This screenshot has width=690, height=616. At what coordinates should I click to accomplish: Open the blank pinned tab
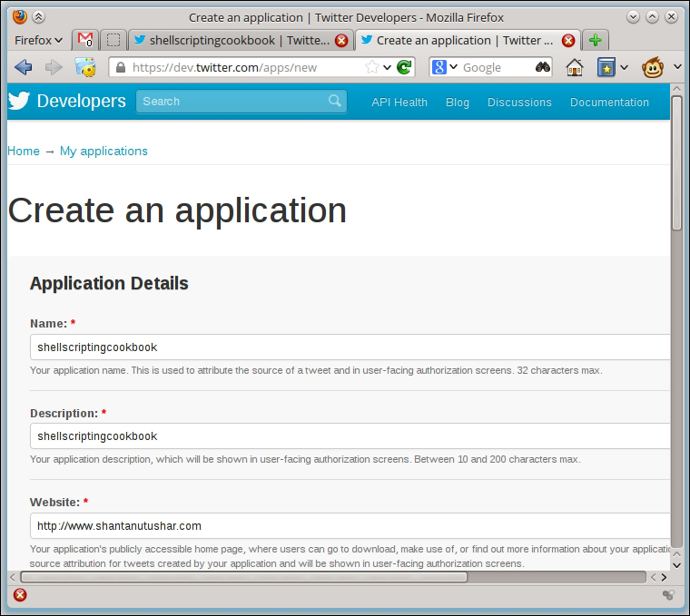(113, 40)
